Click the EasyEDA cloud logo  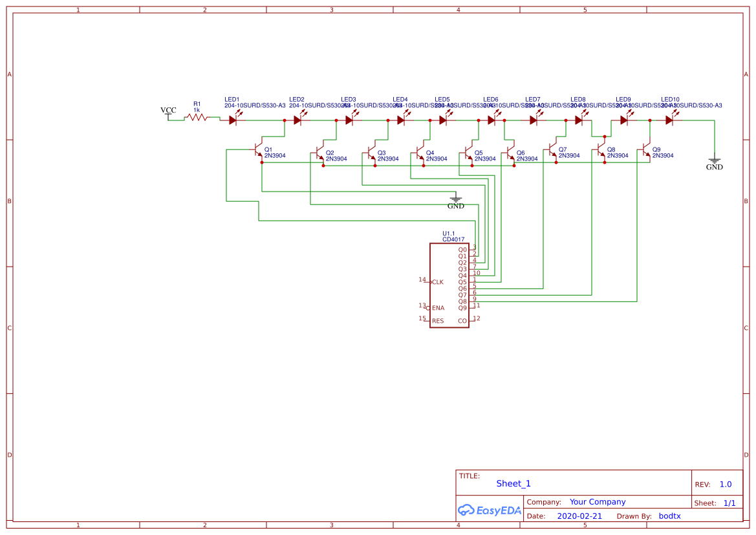[470, 510]
